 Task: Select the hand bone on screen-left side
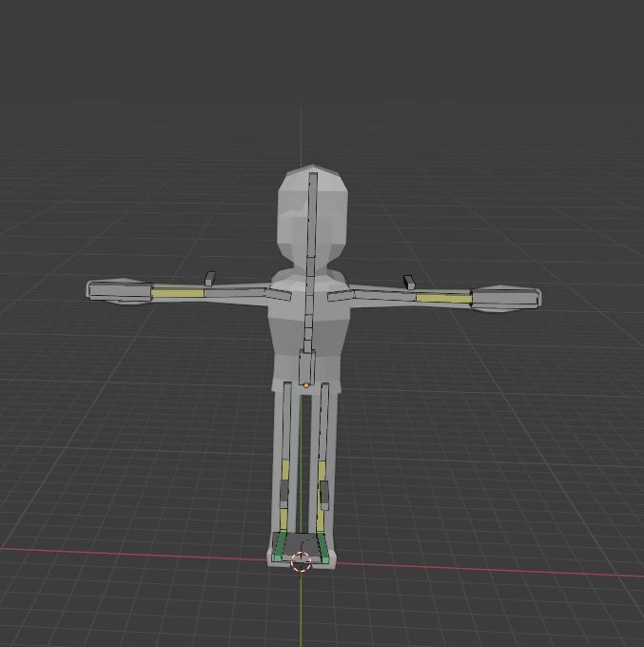120,290
